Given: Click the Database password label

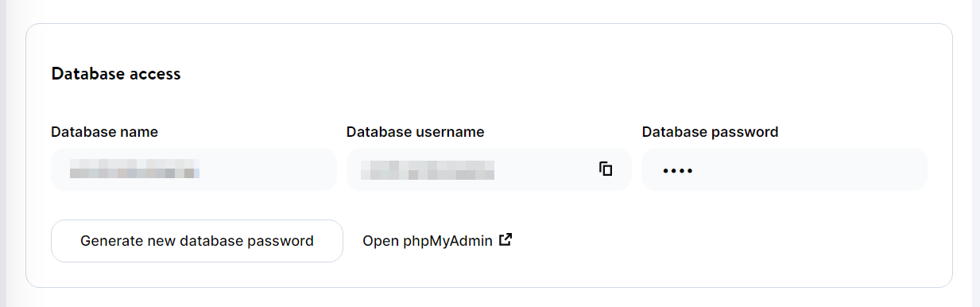Looking at the screenshot, I should click(x=711, y=132).
